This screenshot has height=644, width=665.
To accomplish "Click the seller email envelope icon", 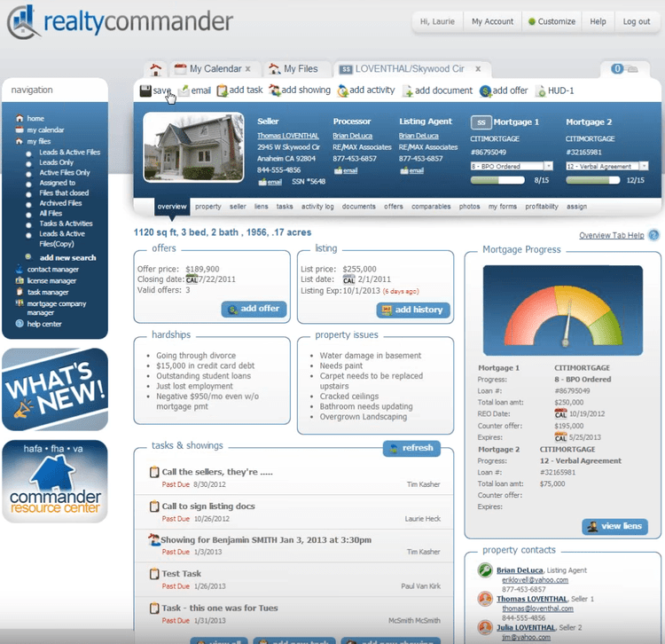I will (262, 182).
